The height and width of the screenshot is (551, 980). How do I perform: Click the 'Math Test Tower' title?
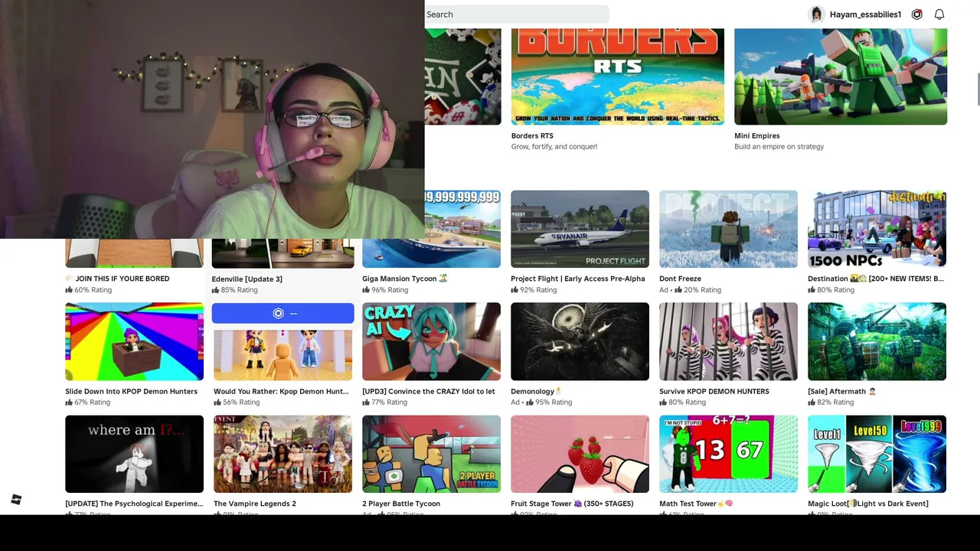coord(696,504)
